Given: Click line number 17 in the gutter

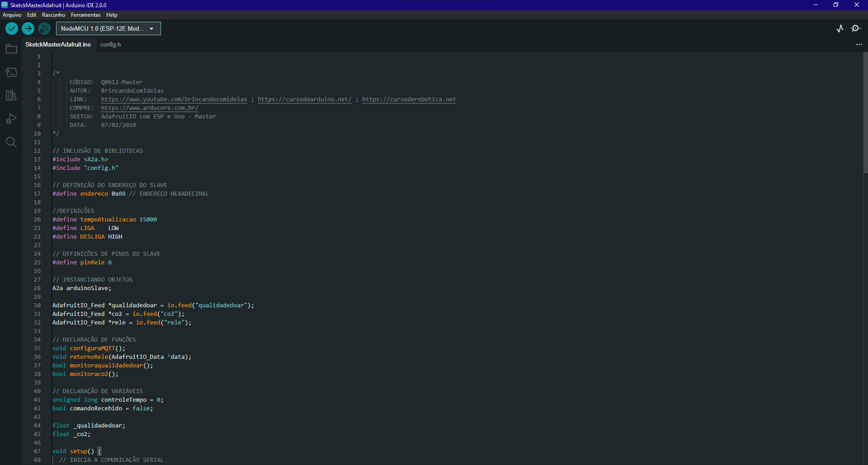Looking at the screenshot, I should pos(37,194).
